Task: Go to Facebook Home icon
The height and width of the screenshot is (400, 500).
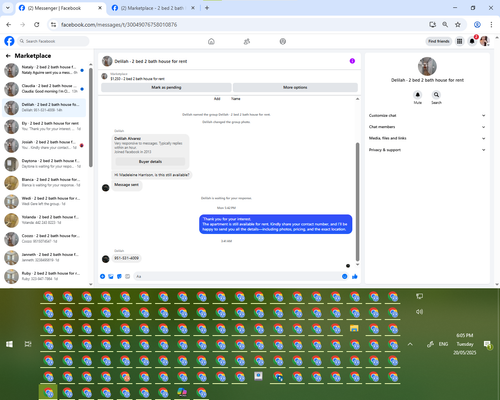Action: 211,41
